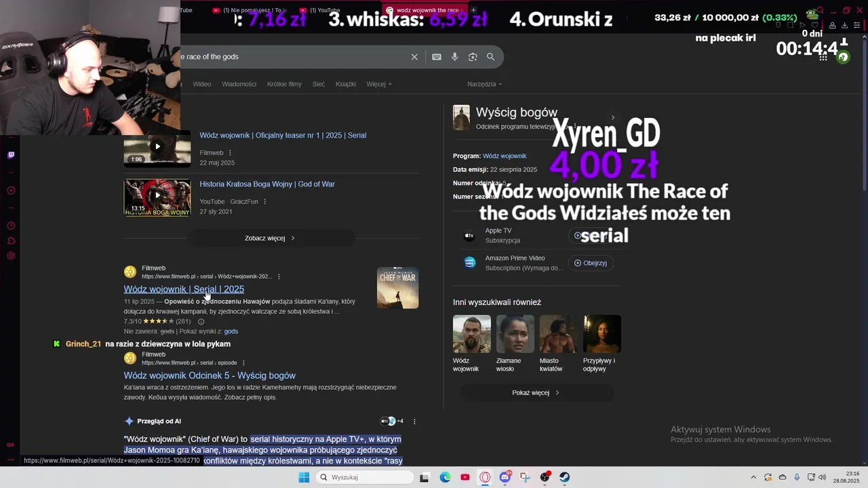Open Wódz wojownik Odcinek 5 Wyścig bogów link

point(210,375)
